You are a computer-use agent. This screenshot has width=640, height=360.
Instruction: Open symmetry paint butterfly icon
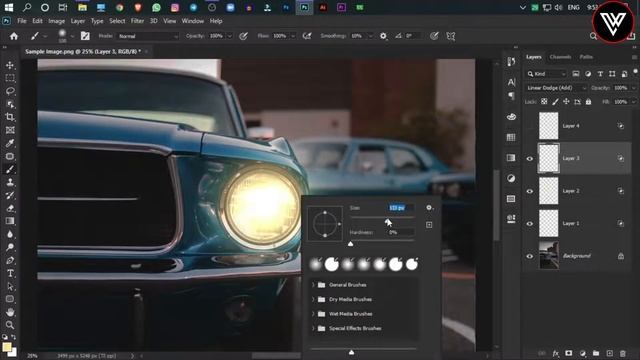click(451, 36)
